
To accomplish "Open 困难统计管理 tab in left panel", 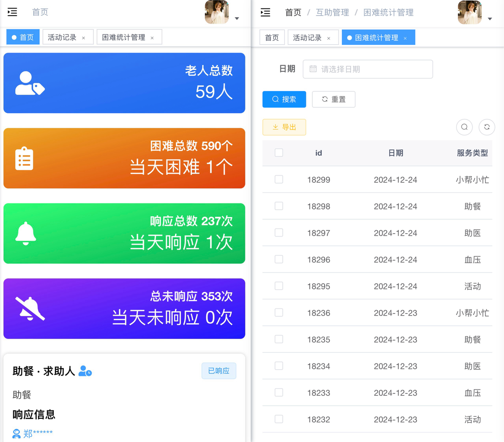I will [x=124, y=37].
